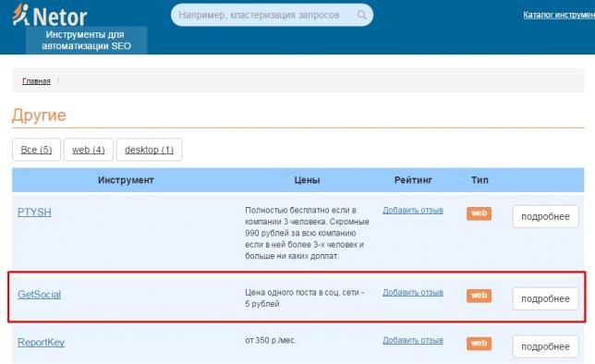Click the search magnifier icon

click(361, 15)
